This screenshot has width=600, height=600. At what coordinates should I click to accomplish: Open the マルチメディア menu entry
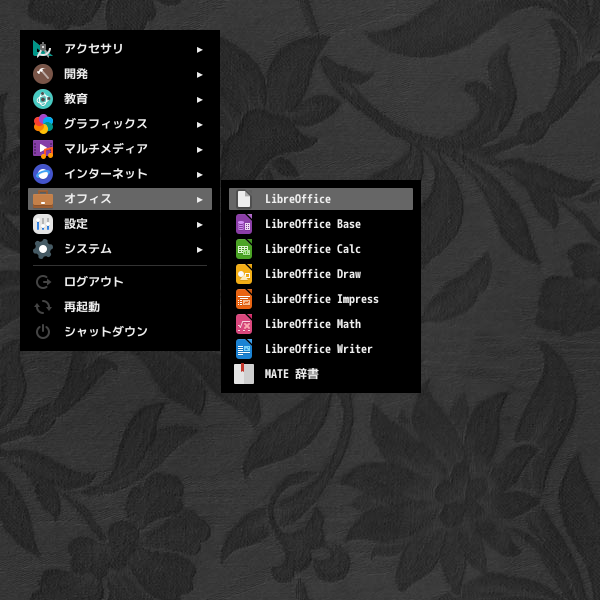[x=120, y=149]
